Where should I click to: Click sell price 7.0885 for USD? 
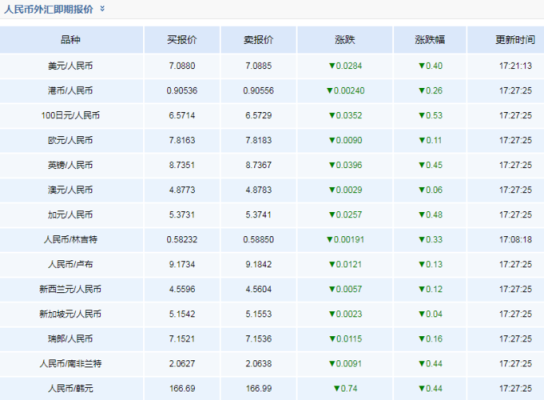pos(258,66)
